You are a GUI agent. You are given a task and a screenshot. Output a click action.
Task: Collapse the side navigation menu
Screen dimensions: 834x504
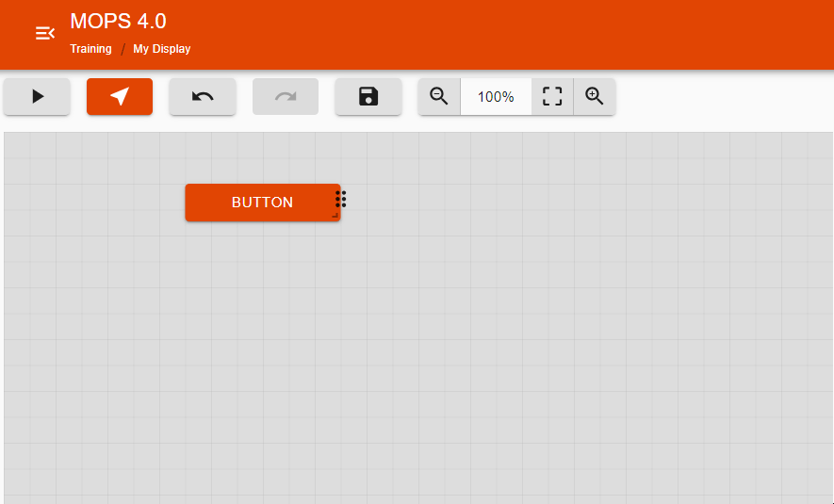44,34
